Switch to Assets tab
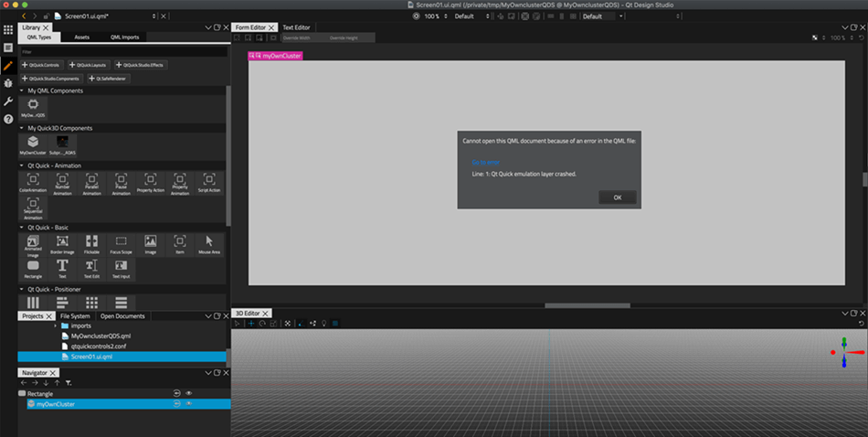 click(82, 37)
